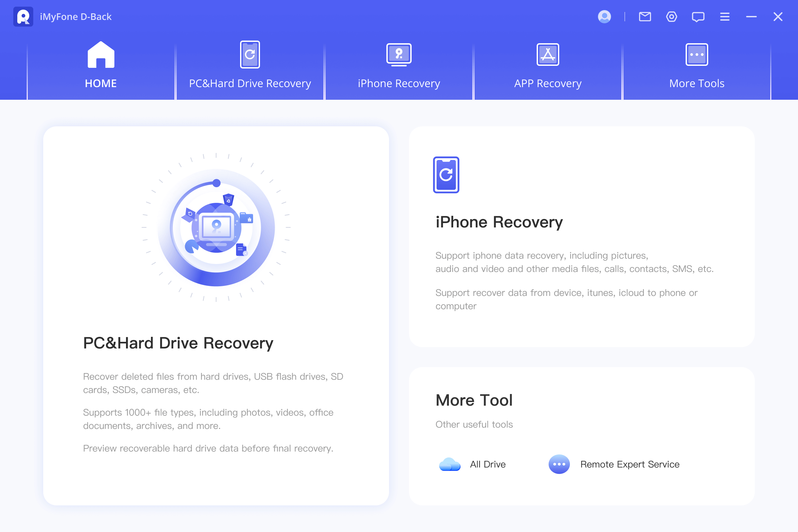The image size is (798, 532).
Task: Click the APP Recovery icon
Action: pyautogui.click(x=546, y=54)
